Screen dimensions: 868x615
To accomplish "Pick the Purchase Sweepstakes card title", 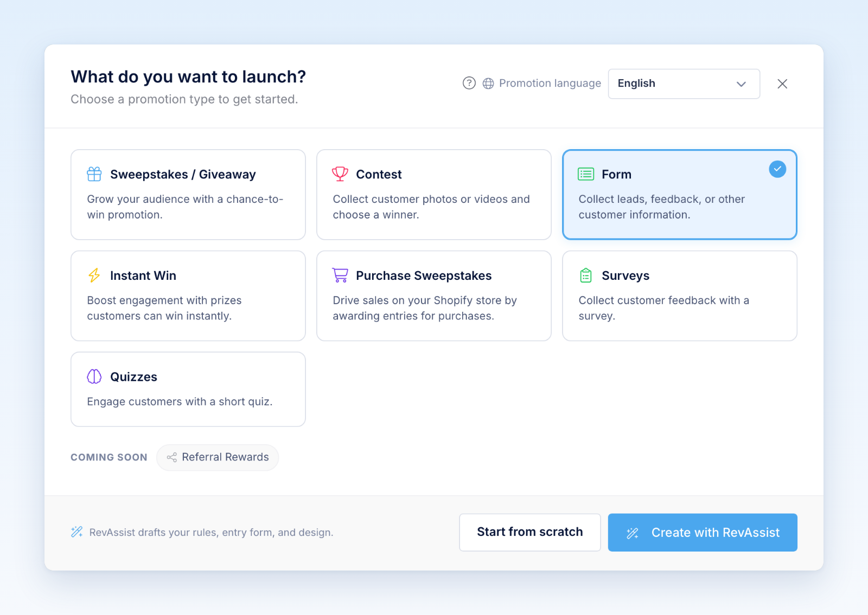I will click(x=424, y=276).
